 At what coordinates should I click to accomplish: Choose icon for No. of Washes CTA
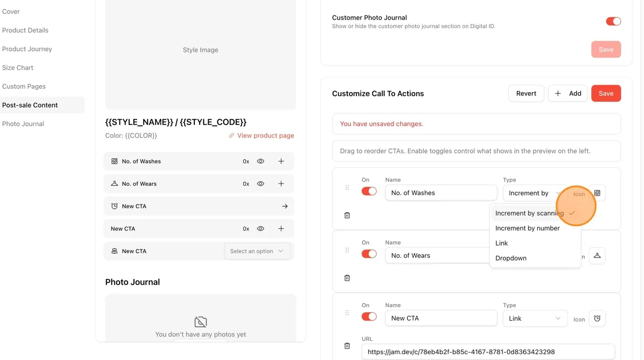[x=597, y=193]
